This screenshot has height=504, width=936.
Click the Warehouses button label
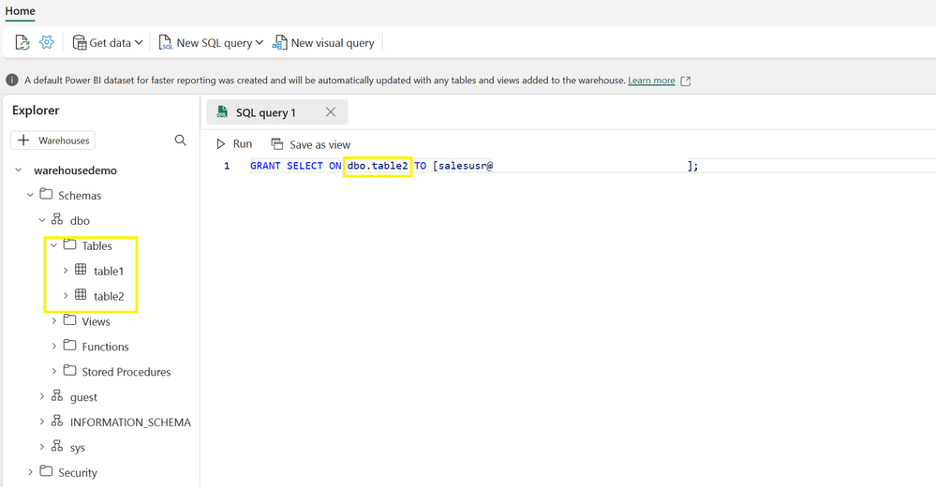64,140
